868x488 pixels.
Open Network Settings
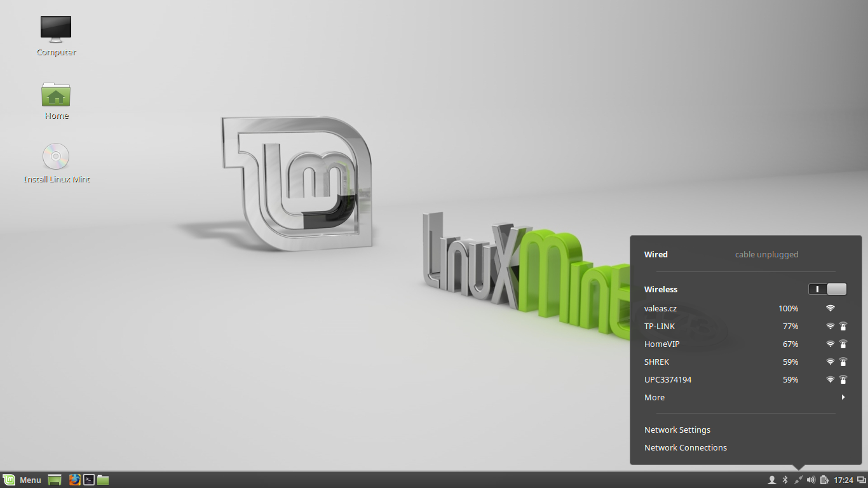tap(745, 430)
